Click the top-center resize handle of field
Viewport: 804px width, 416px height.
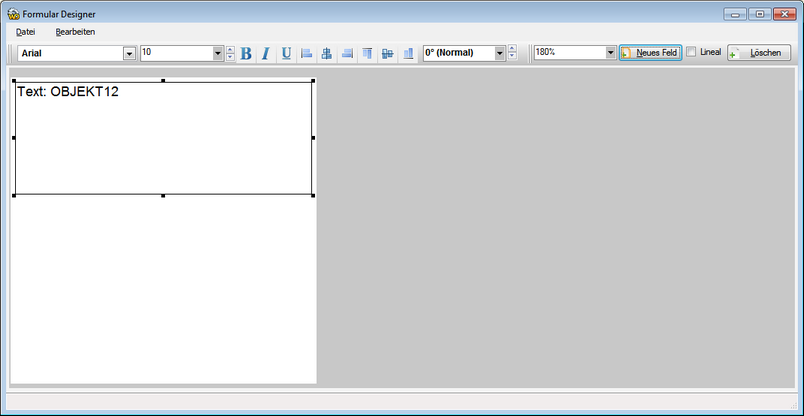[x=164, y=81]
